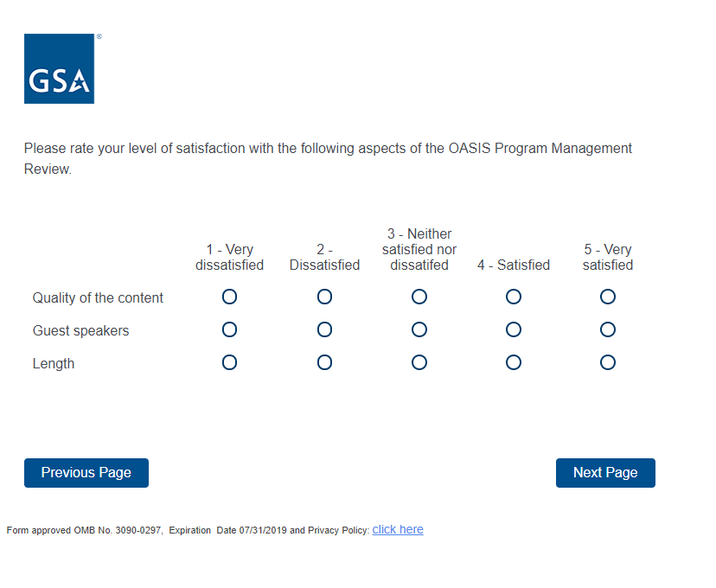Click the GSA logo
Image resolution: width=716 pixels, height=588 pixels.
coord(59,69)
